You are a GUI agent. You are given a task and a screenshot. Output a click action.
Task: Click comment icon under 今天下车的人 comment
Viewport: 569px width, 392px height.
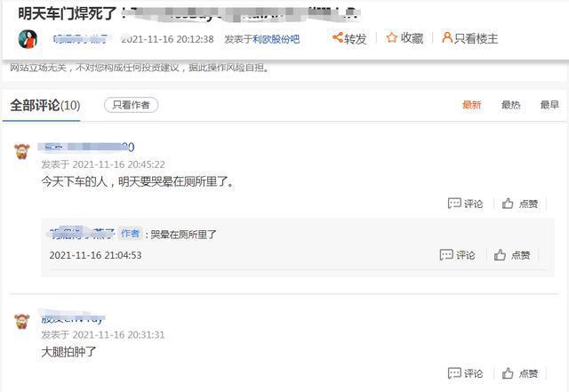pyautogui.click(x=454, y=204)
